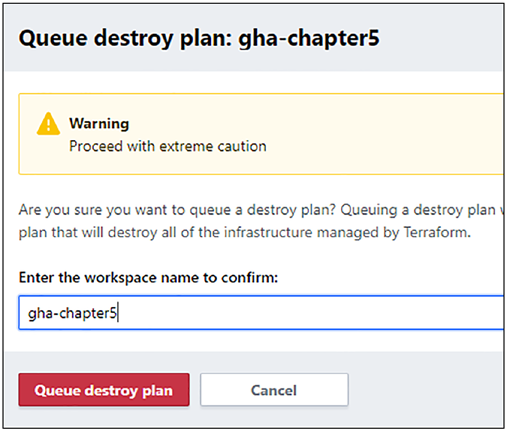Select 'Proceed with extreme caution' text
The width and height of the screenshot is (507, 431).
click(168, 146)
